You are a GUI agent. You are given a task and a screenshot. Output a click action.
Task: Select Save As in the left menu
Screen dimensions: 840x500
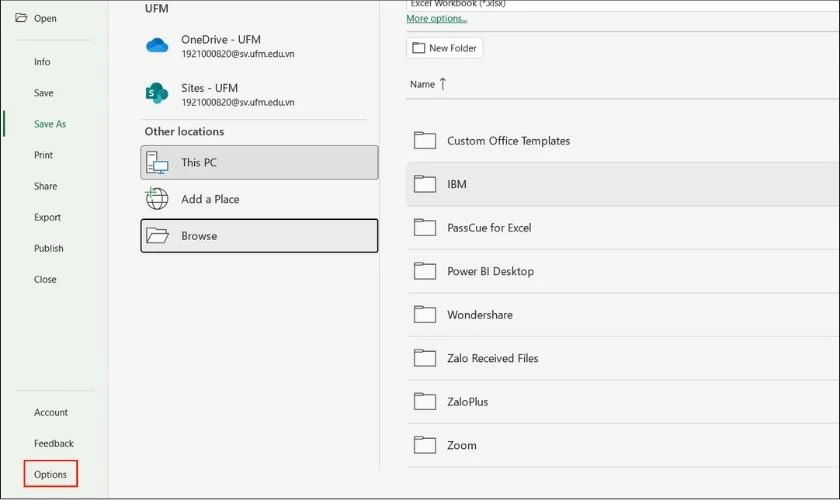click(50, 124)
